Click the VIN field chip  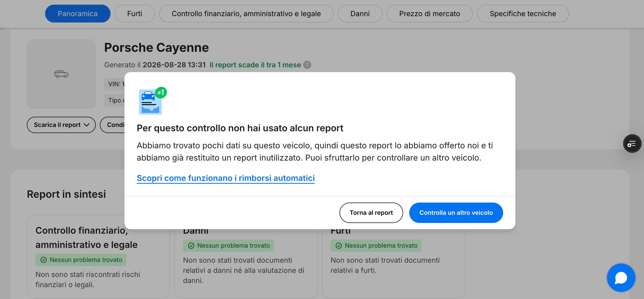[115, 84]
